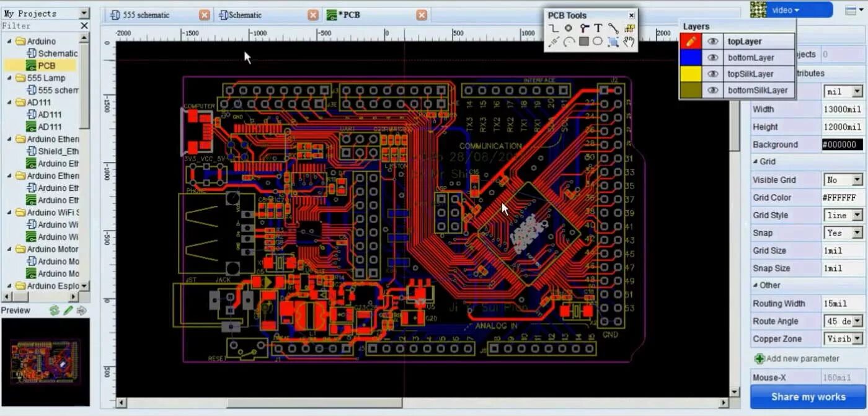Open the Visible Grid dropdown
Viewport: 868px width, 416px height.
pos(857,180)
